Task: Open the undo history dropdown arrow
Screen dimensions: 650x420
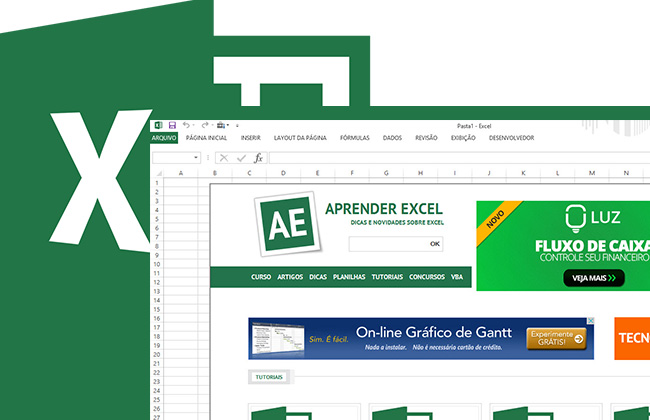Action: 194,125
